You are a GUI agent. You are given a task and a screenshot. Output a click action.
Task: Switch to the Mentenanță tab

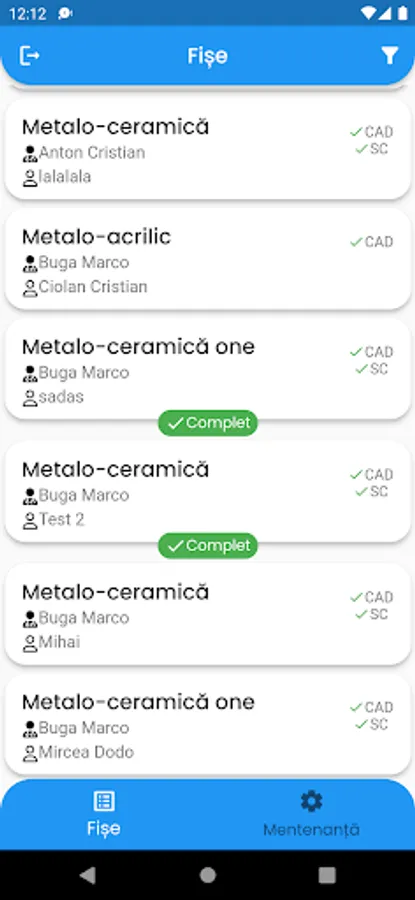[x=311, y=814]
